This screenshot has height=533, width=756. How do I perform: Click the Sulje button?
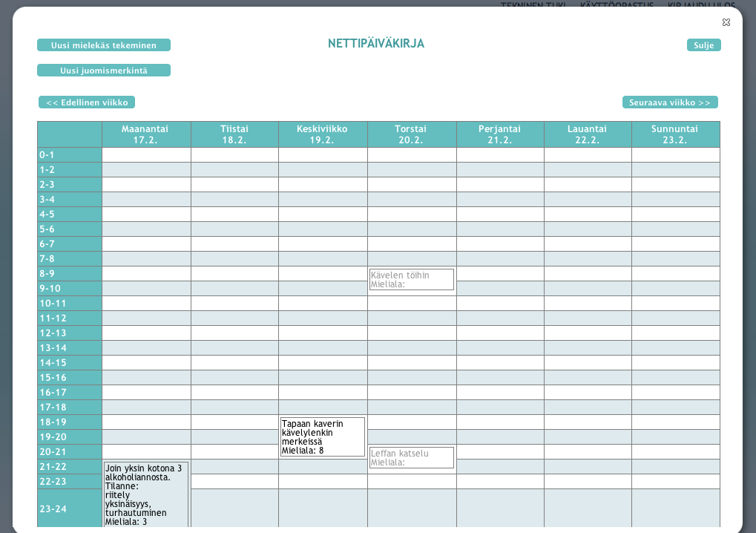coord(704,45)
